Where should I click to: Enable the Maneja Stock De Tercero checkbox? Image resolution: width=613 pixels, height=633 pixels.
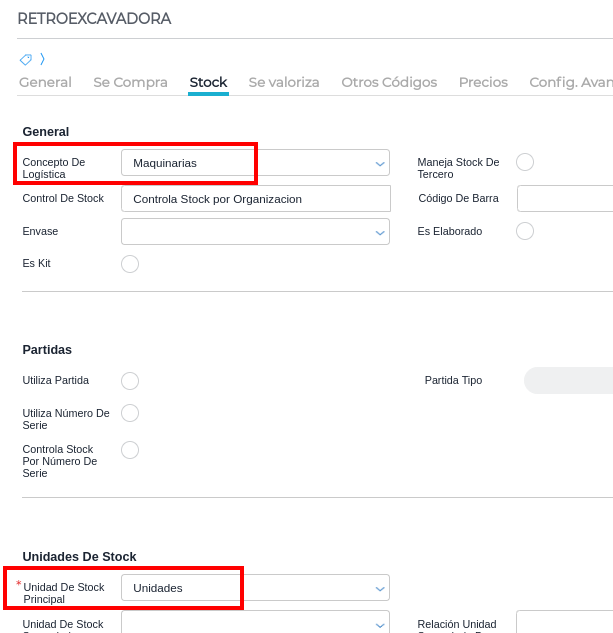[525, 162]
